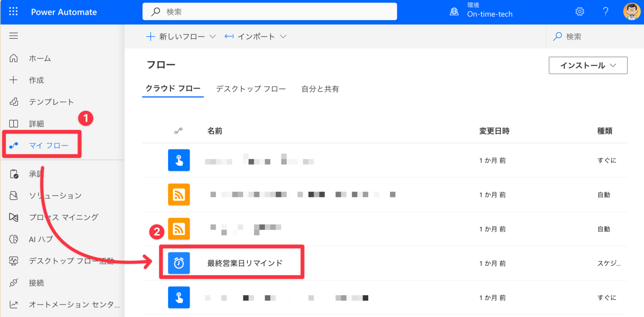
Task: Open the user profile avatar
Action: [632, 12]
